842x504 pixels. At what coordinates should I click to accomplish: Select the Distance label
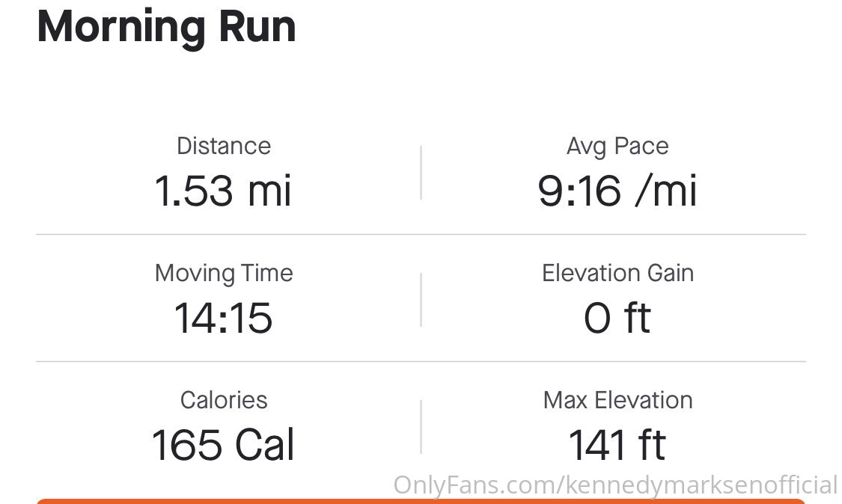[x=224, y=146]
